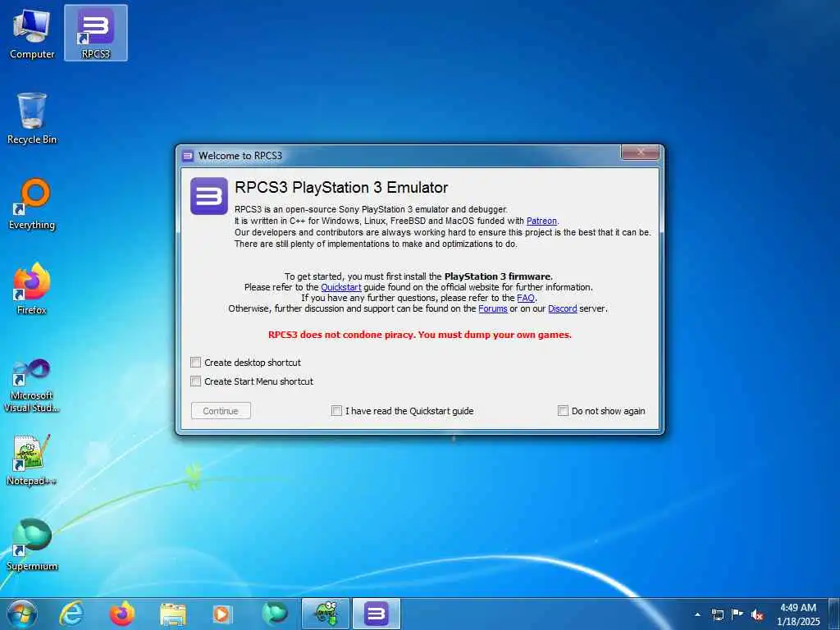Switch to the RPCS3 taskbar button
Viewport: 840px width, 630px height.
pyautogui.click(x=376, y=614)
